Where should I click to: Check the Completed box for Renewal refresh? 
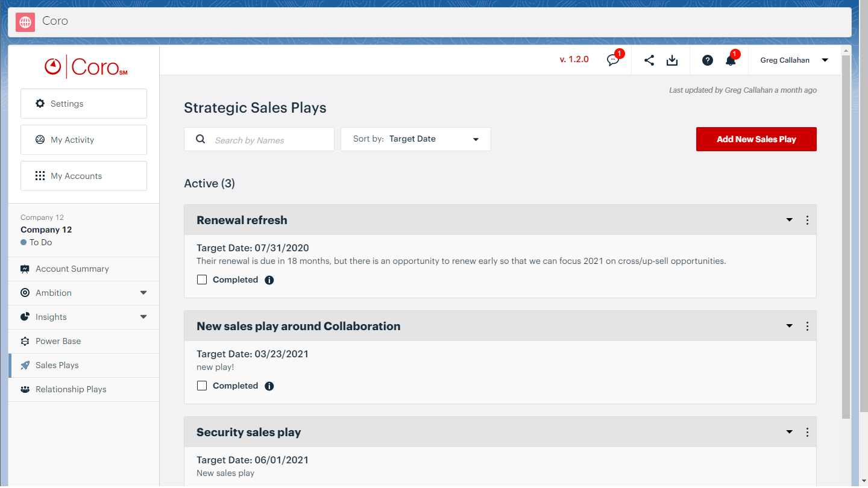pyautogui.click(x=202, y=280)
